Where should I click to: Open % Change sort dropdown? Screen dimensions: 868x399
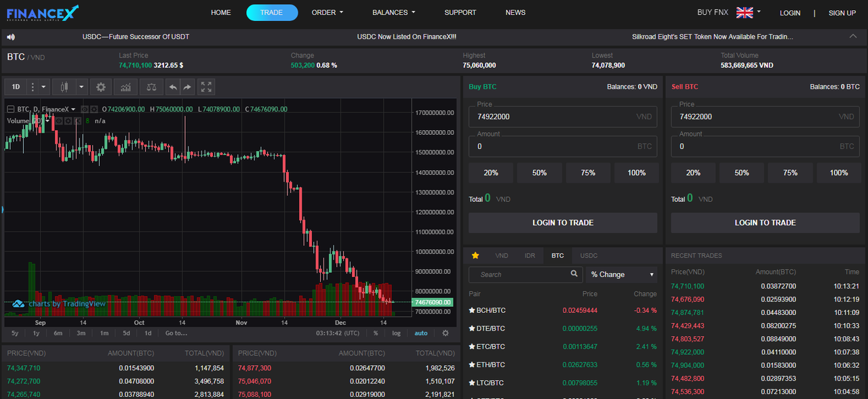622,274
